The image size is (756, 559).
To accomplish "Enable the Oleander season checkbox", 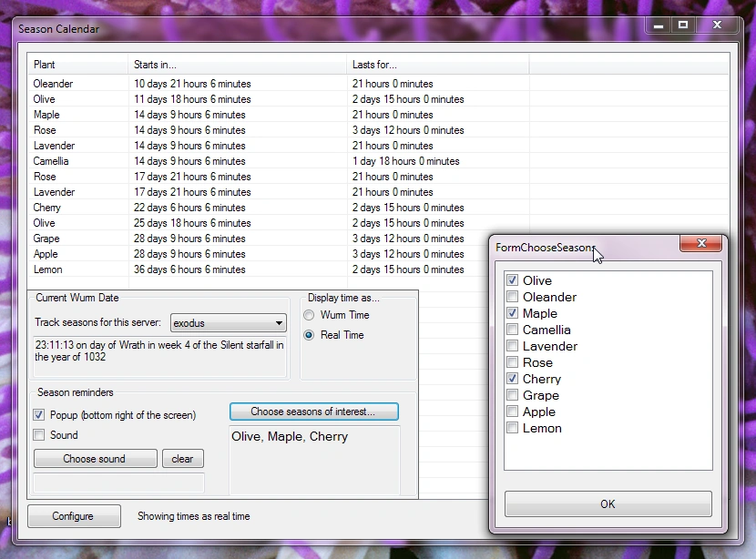I will (512, 297).
